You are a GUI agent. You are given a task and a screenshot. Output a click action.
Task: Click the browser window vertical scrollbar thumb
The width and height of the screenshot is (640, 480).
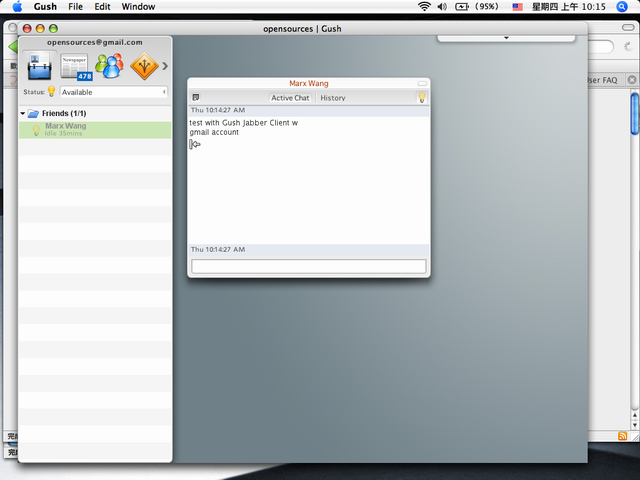(x=635, y=113)
